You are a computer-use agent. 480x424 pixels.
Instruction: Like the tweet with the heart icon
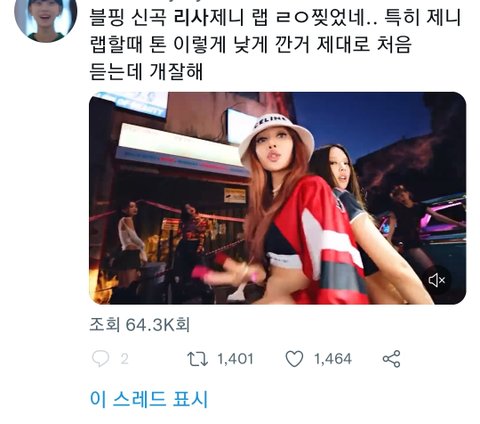click(294, 359)
